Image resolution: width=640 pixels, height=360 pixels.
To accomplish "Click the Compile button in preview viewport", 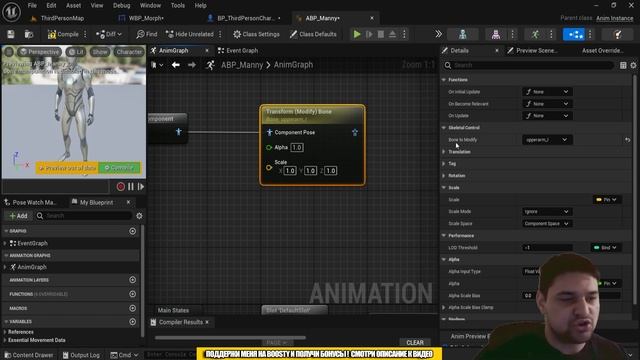I will click(x=120, y=168).
